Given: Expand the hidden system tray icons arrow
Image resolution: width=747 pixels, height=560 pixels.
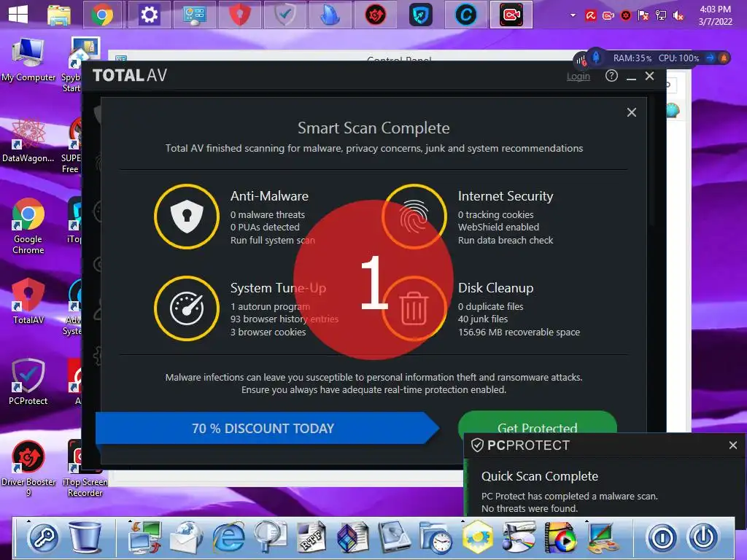Looking at the screenshot, I should pyautogui.click(x=573, y=15).
